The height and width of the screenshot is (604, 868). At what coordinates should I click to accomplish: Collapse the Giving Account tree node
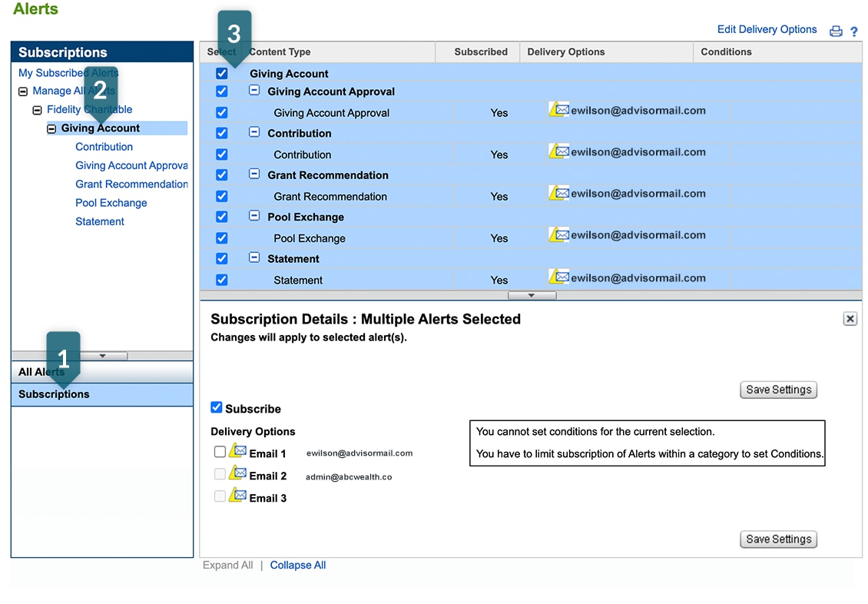point(51,129)
